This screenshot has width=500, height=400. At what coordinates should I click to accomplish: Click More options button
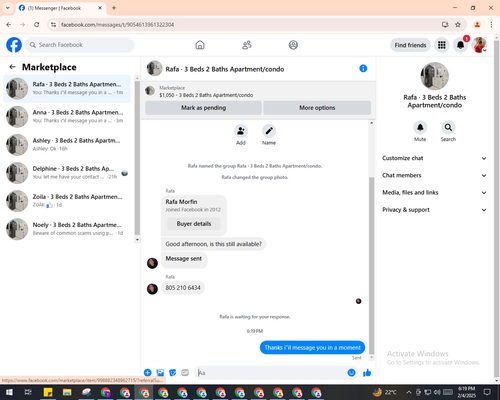pos(317,108)
